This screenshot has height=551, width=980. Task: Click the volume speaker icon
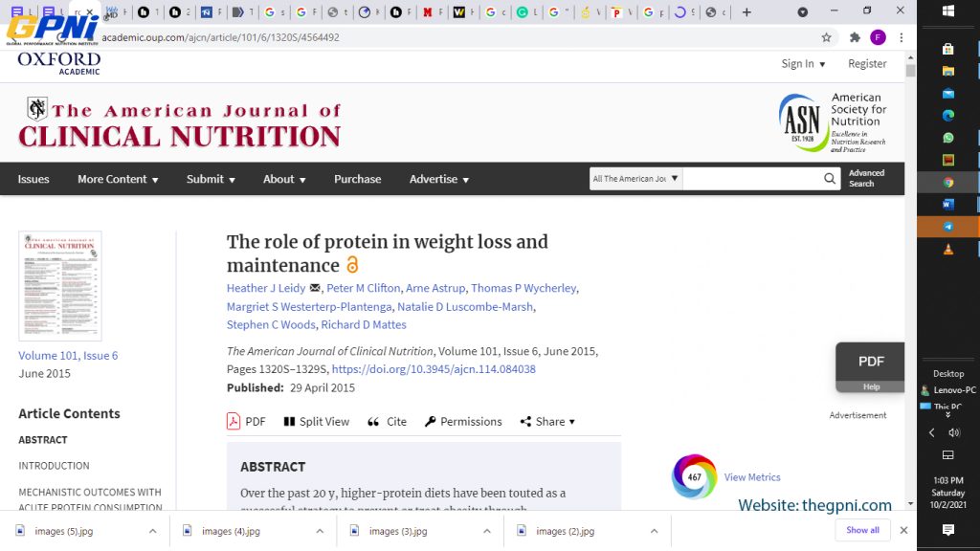point(954,432)
